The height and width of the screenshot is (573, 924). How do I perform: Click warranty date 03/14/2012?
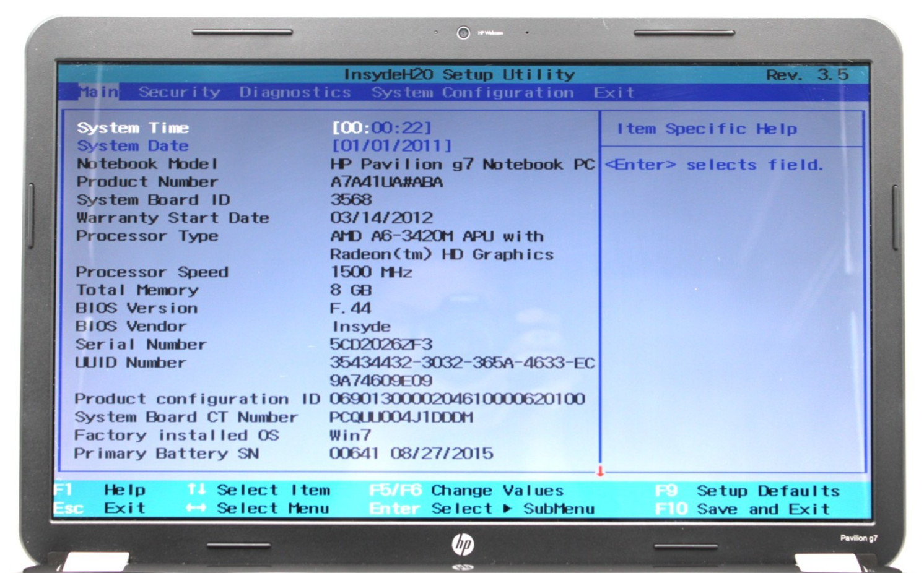(x=381, y=218)
